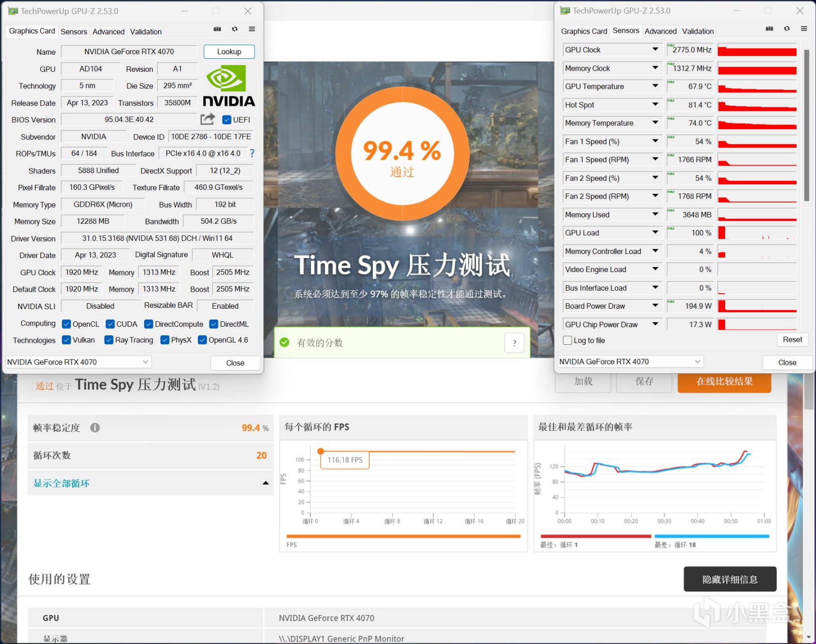Click the Sensors window vertical scrollbar
Screen dimensions: 816x644
[x=806, y=125]
